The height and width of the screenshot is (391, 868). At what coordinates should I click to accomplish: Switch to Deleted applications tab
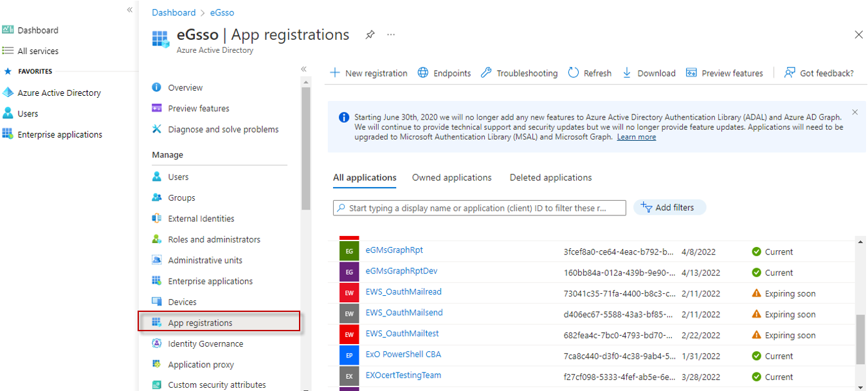point(551,177)
